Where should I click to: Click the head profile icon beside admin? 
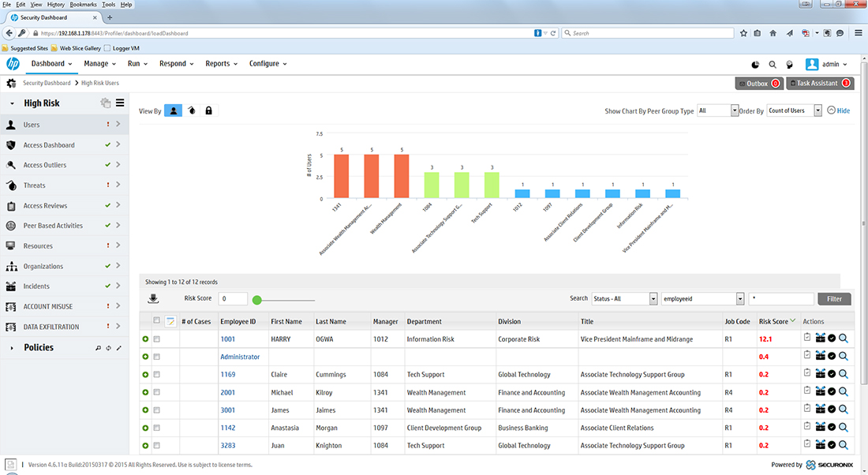point(788,64)
